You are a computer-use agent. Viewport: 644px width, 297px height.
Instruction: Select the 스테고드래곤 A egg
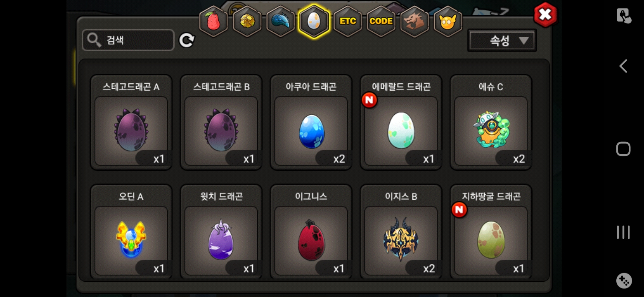click(131, 122)
